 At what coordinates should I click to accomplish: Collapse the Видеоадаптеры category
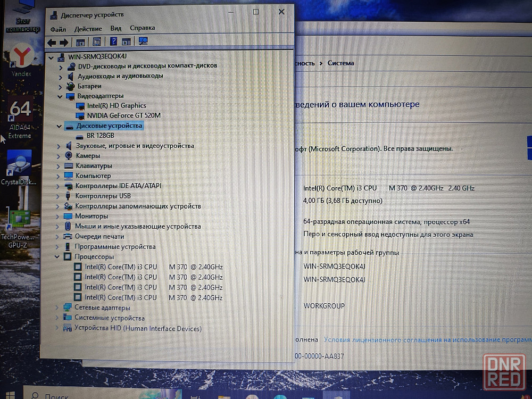point(60,96)
